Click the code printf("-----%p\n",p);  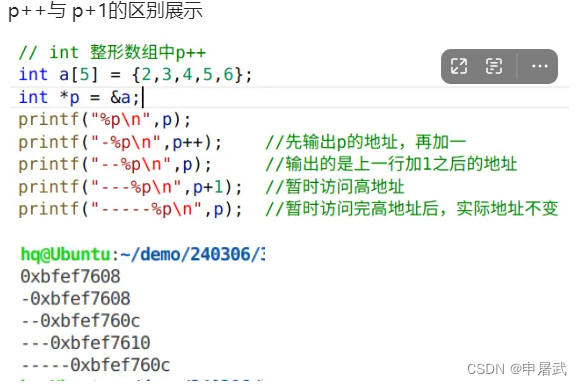[x=130, y=209]
